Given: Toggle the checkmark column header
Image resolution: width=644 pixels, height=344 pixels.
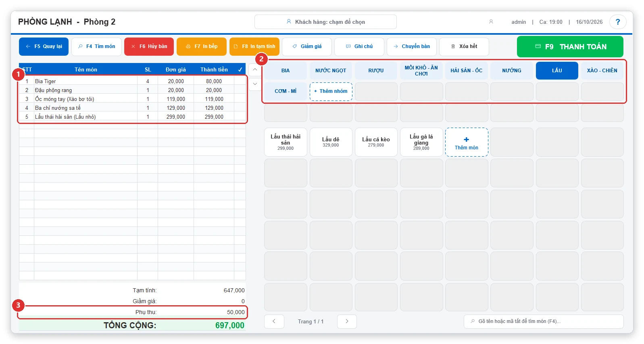Looking at the screenshot, I should (x=240, y=69).
